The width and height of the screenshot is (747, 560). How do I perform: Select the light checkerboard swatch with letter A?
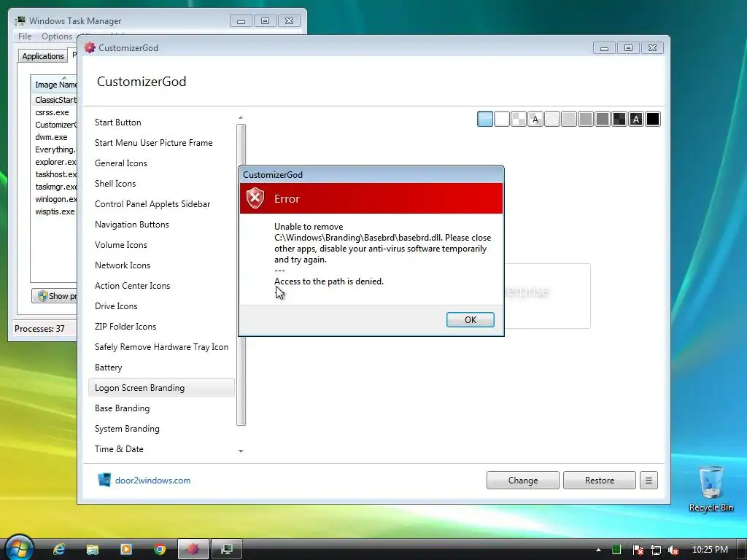tap(535, 119)
